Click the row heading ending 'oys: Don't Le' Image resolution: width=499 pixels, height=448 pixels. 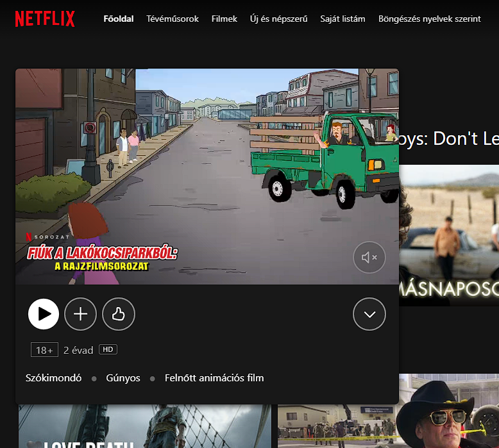[x=449, y=138]
